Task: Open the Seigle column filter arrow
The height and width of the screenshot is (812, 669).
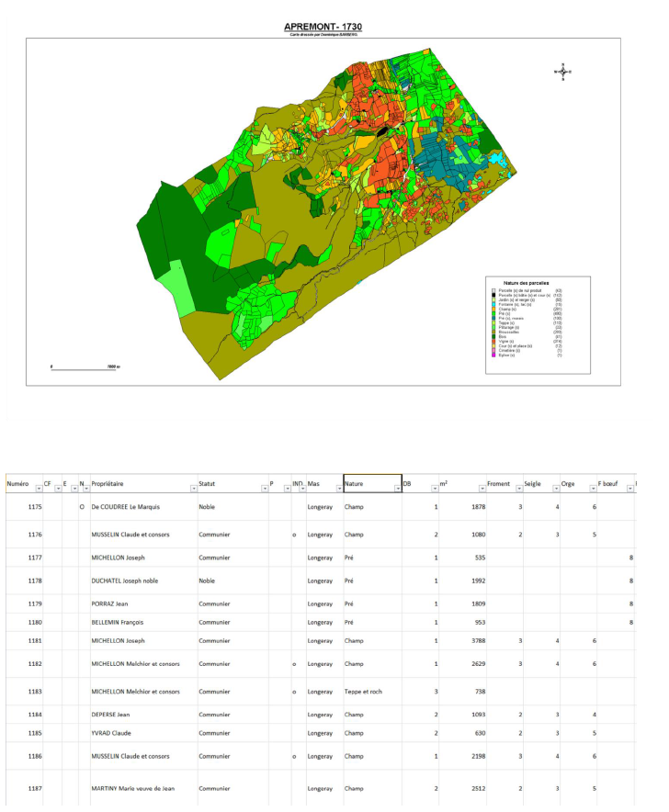Action: [x=555, y=490]
